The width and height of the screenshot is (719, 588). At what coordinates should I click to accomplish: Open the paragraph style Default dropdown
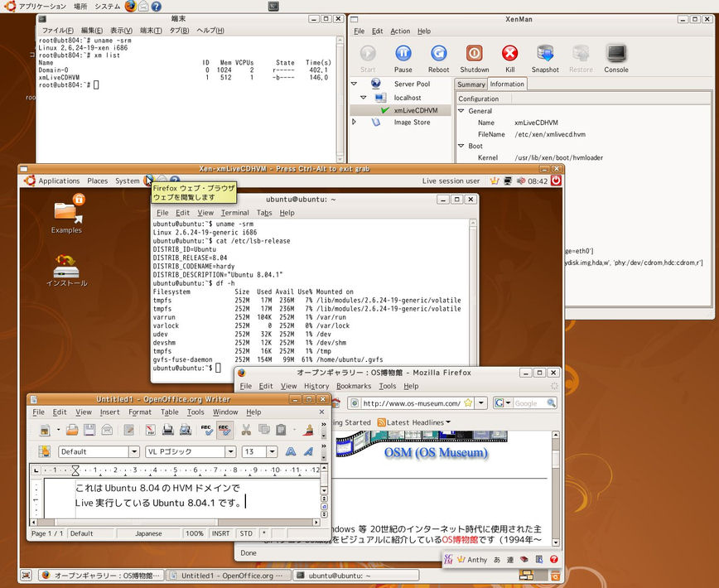[134, 451]
